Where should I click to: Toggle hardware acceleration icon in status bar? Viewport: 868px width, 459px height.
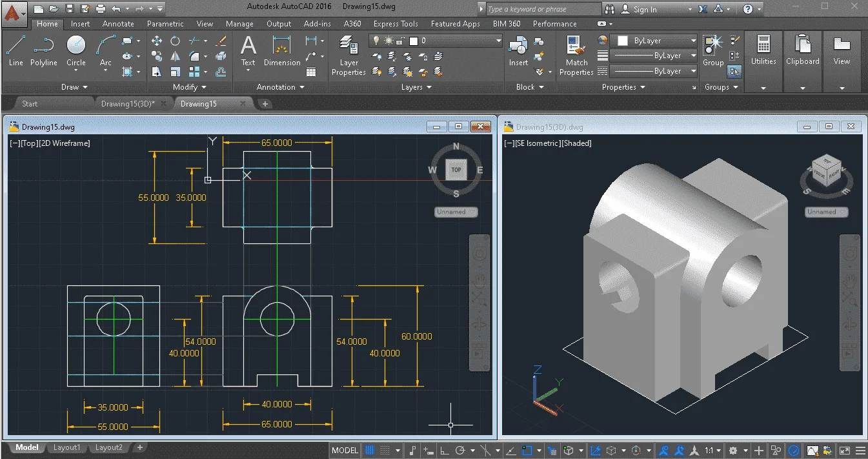794,451
